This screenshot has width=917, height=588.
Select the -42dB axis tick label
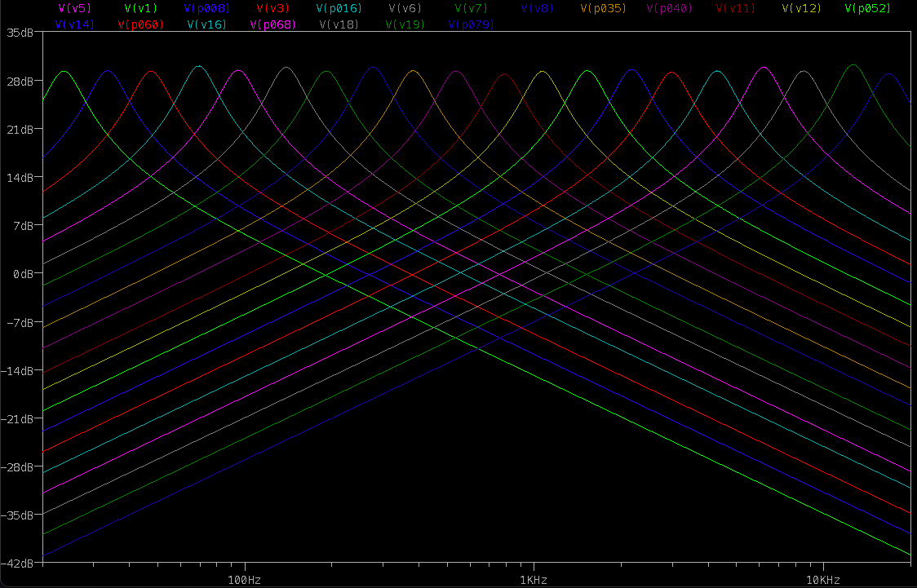tap(17, 564)
